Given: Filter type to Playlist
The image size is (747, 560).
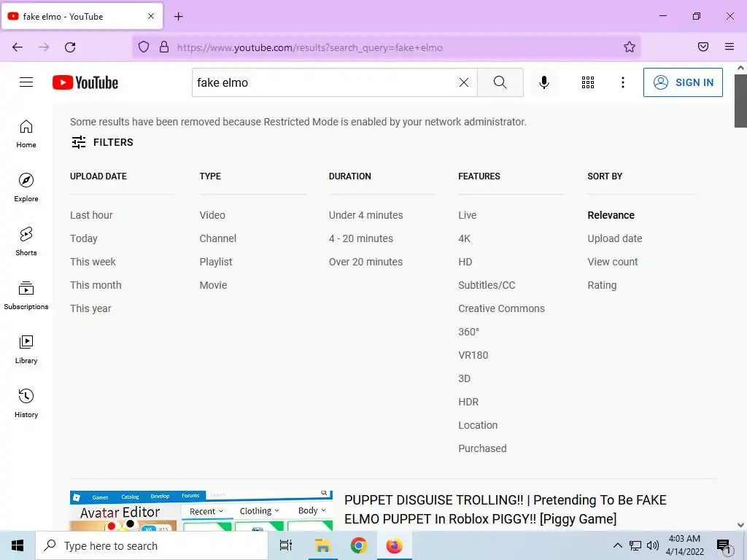Looking at the screenshot, I should pyautogui.click(x=216, y=262).
